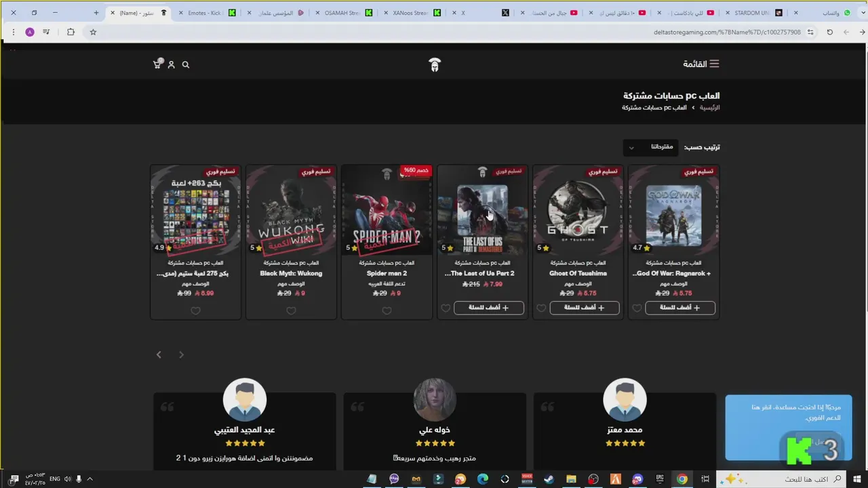The height and width of the screenshot is (488, 868).
Task: Toggle wishlist heart for God Of War Ragnarok
Action: tap(637, 308)
